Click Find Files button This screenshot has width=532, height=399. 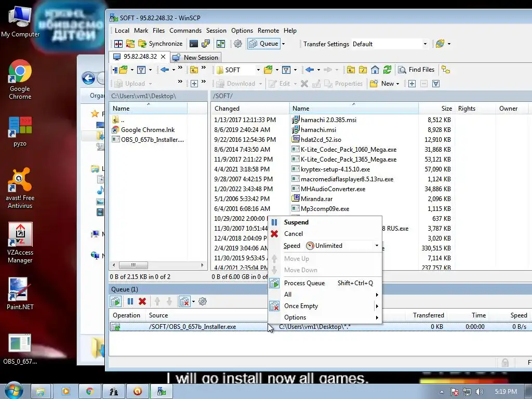point(416,70)
